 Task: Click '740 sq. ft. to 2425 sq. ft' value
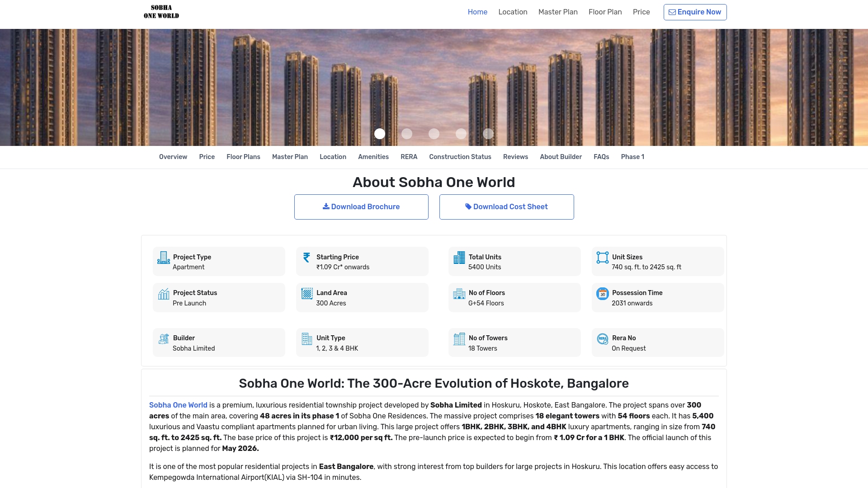tap(646, 267)
